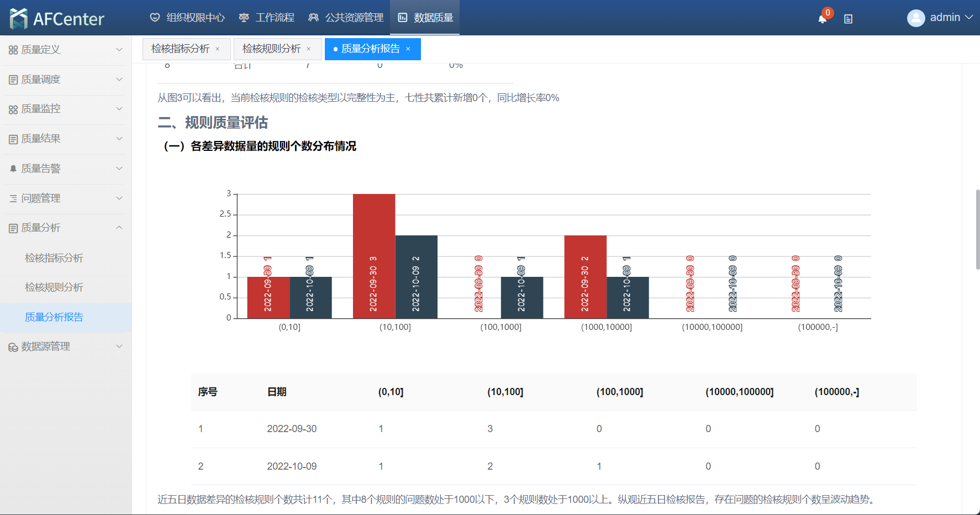The height and width of the screenshot is (515, 980).
Task: Expand the 质量告警 sidebar menu
Action: click(x=65, y=169)
